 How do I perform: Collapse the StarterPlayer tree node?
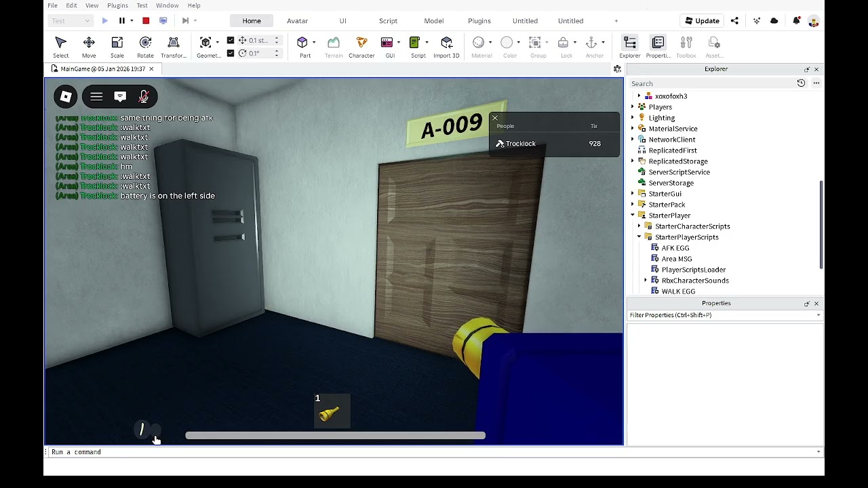coord(633,216)
